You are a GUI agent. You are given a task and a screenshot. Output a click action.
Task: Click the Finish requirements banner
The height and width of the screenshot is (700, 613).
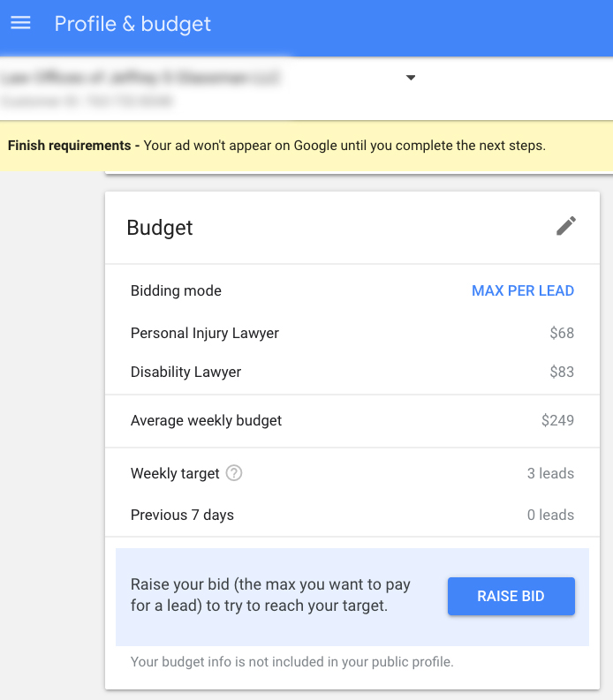point(276,146)
